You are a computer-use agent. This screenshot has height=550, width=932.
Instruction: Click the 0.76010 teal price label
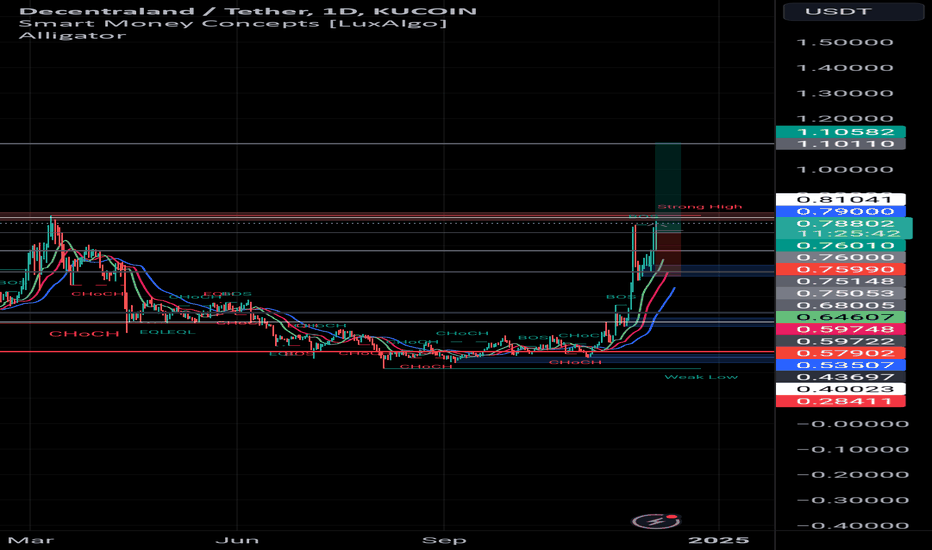point(840,246)
